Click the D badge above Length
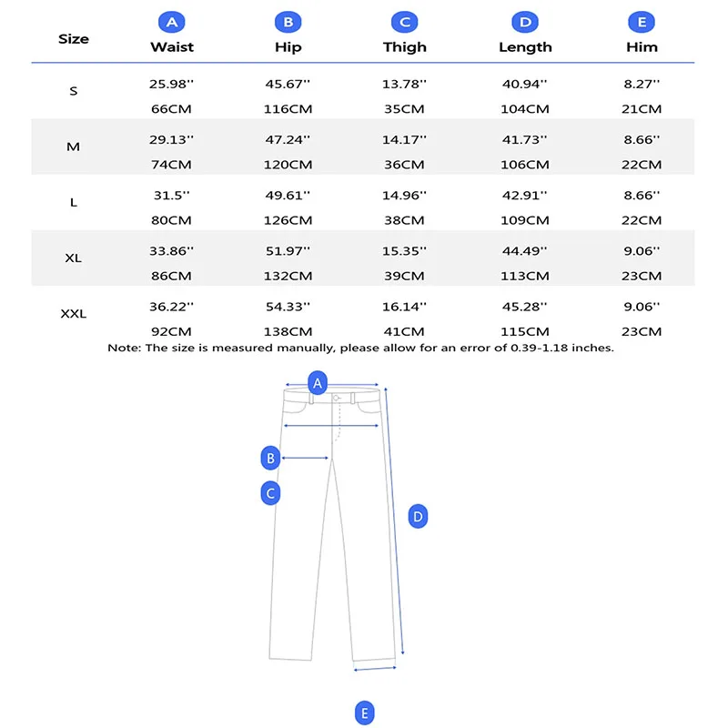This screenshot has height=728, width=728. (524, 23)
